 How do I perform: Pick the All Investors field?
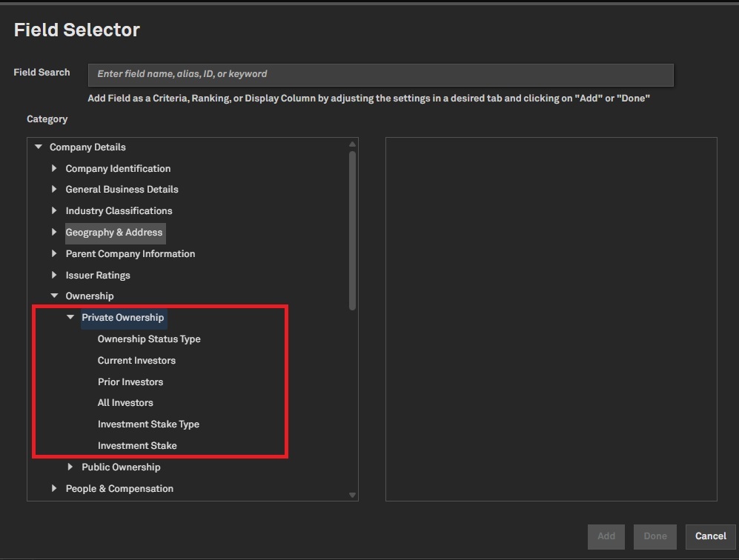click(x=125, y=403)
